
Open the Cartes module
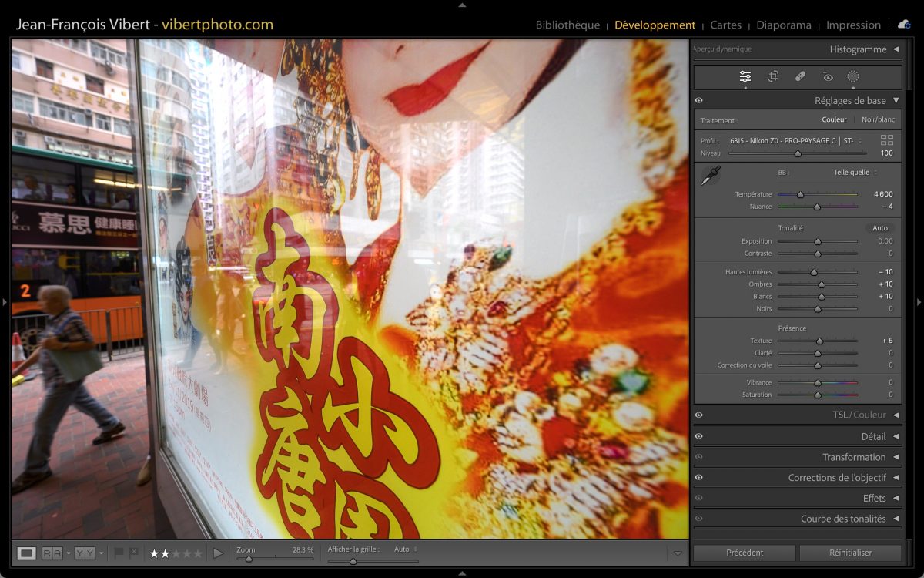[725, 25]
